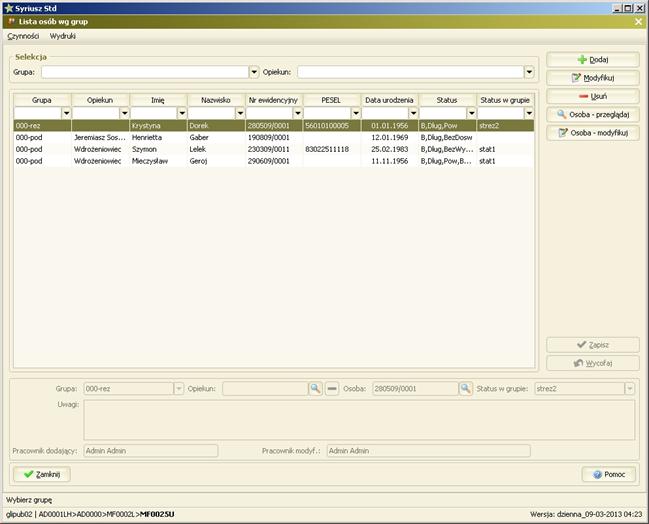Click the Usuń button with the red minus

593,96
